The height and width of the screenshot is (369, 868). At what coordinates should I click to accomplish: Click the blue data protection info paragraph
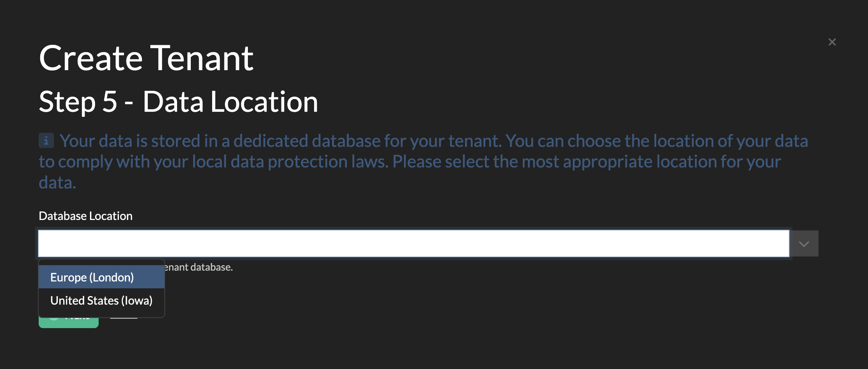(423, 161)
